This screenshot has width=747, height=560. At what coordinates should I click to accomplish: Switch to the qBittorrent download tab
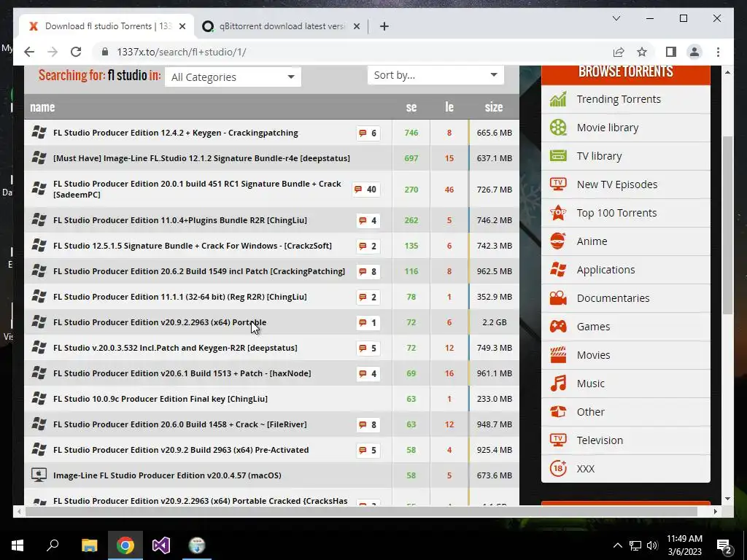point(282,26)
